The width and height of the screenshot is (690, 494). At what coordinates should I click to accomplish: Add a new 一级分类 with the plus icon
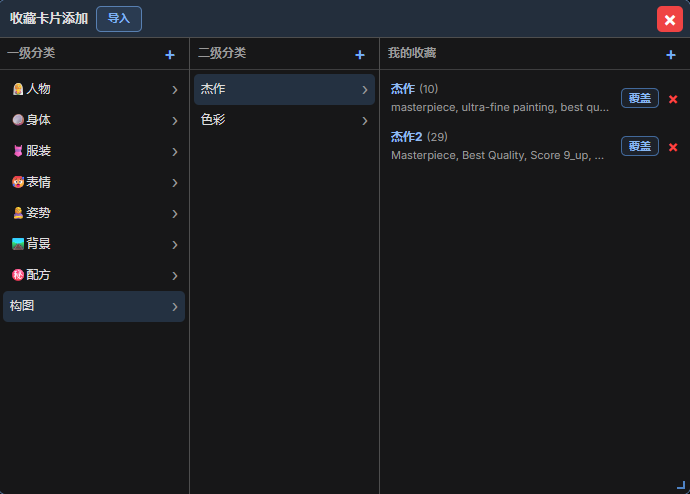(170, 55)
